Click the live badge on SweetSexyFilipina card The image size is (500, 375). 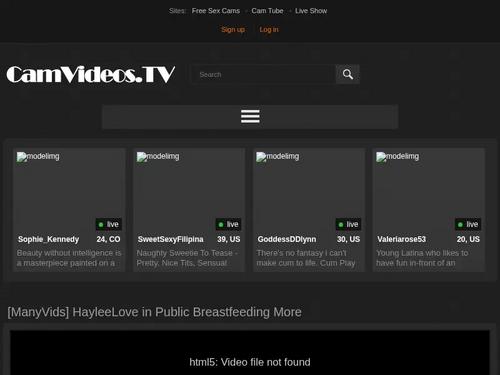(x=228, y=224)
